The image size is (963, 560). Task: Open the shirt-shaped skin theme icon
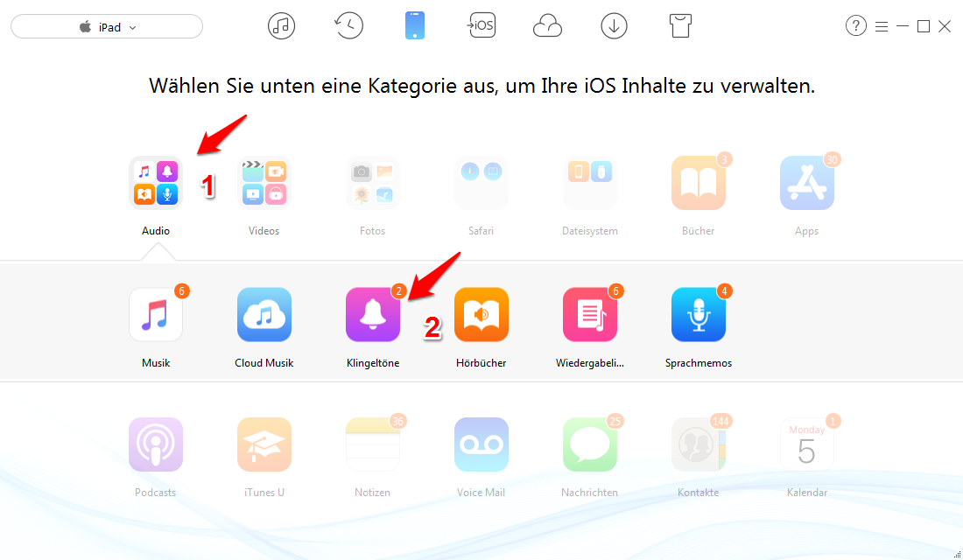[680, 26]
